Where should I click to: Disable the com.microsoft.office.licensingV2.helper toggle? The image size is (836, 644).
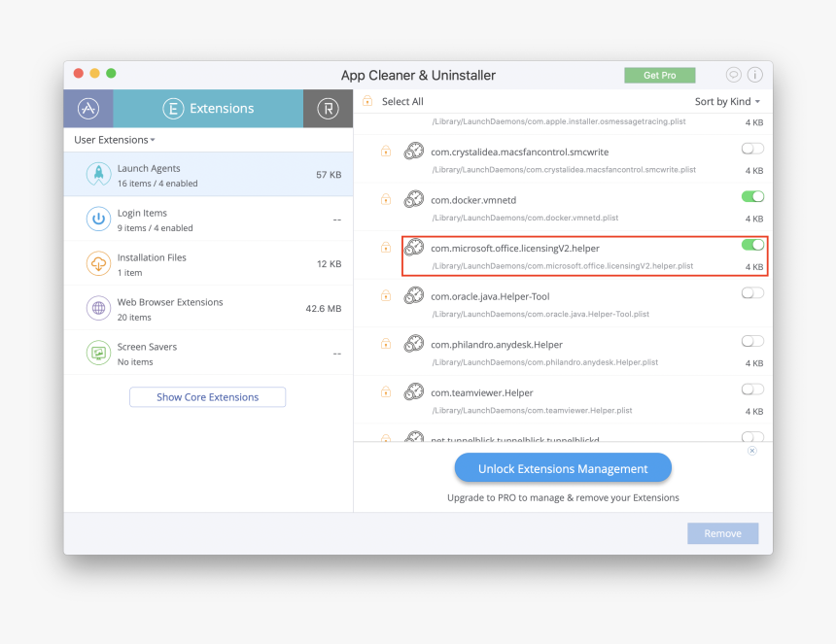pyautogui.click(x=752, y=245)
